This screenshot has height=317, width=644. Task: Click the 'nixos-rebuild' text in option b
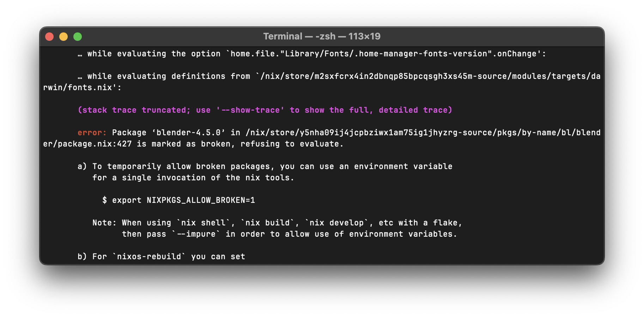click(149, 257)
